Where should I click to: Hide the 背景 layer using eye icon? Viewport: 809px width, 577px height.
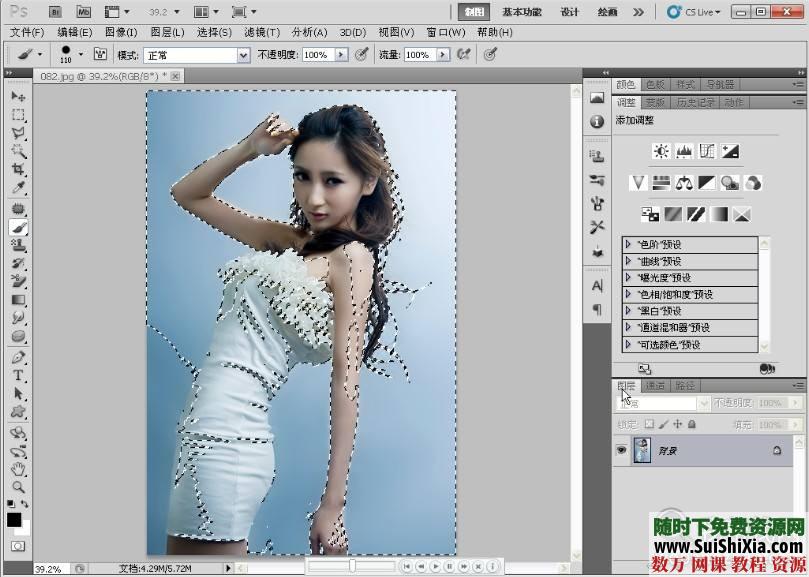click(x=621, y=451)
